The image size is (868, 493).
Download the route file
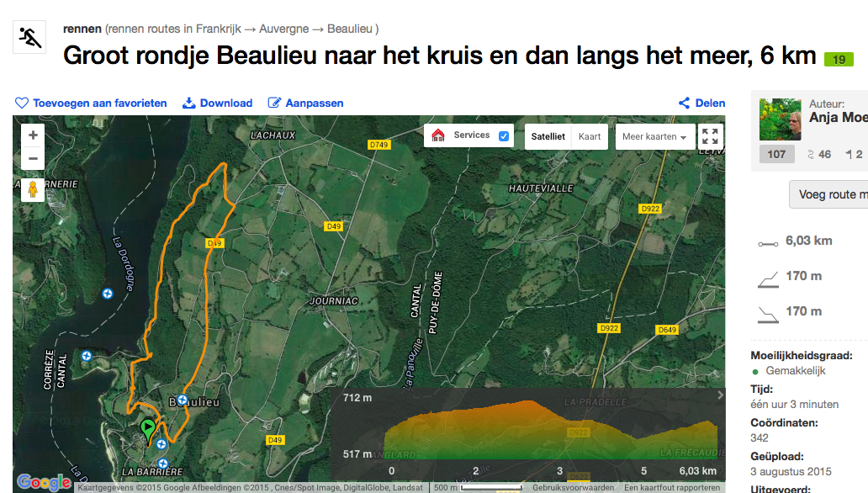[x=218, y=103]
